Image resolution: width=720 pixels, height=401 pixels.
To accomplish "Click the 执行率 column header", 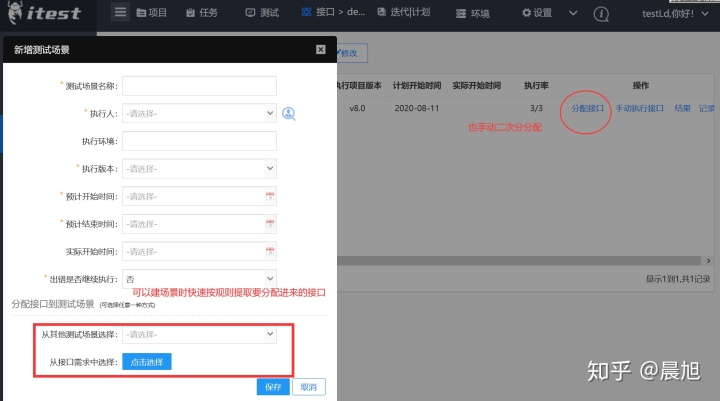I will click(x=536, y=85).
